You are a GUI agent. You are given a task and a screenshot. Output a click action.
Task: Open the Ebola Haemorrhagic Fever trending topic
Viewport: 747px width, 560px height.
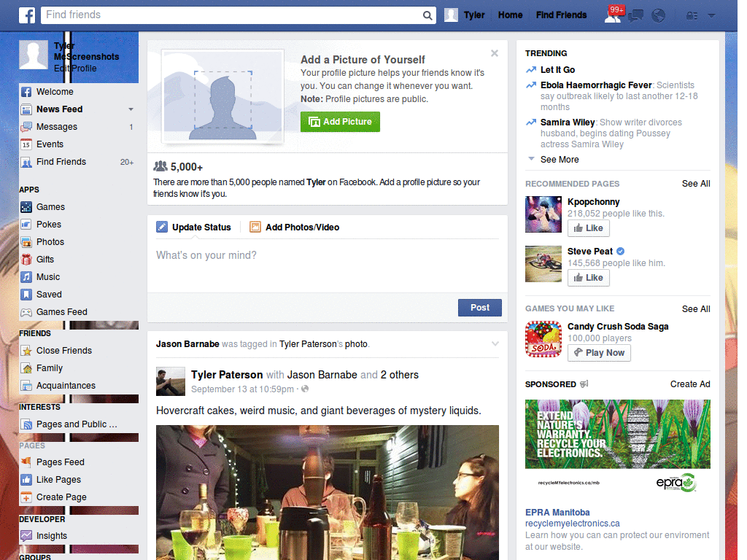pos(596,85)
